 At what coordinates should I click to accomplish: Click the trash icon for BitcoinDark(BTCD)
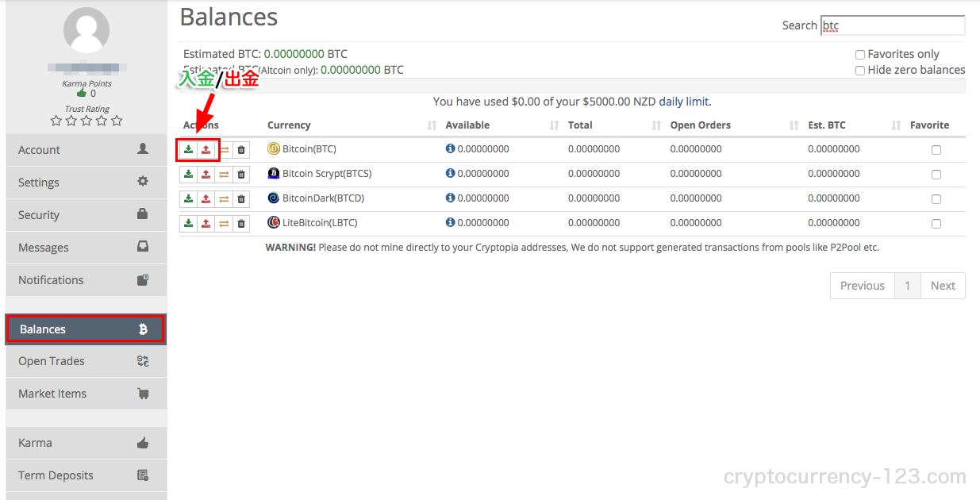click(241, 198)
